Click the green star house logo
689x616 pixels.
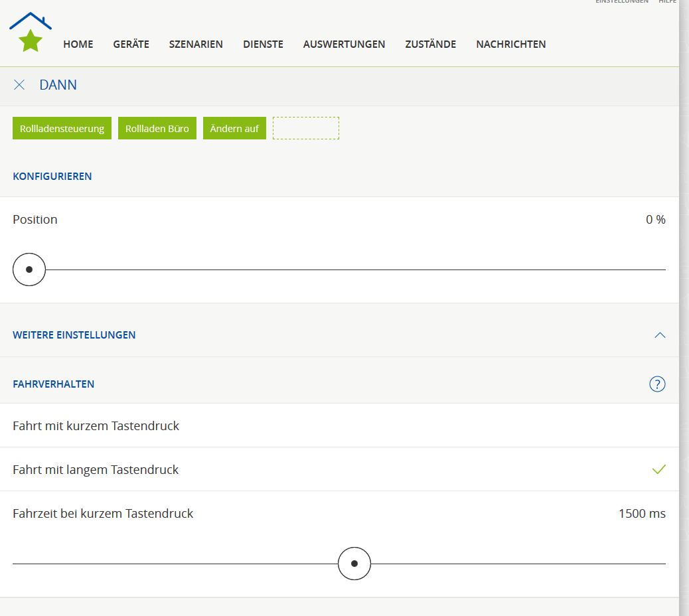pyautogui.click(x=31, y=33)
